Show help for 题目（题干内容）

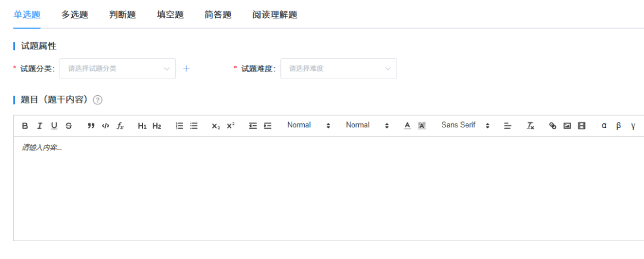point(97,100)
